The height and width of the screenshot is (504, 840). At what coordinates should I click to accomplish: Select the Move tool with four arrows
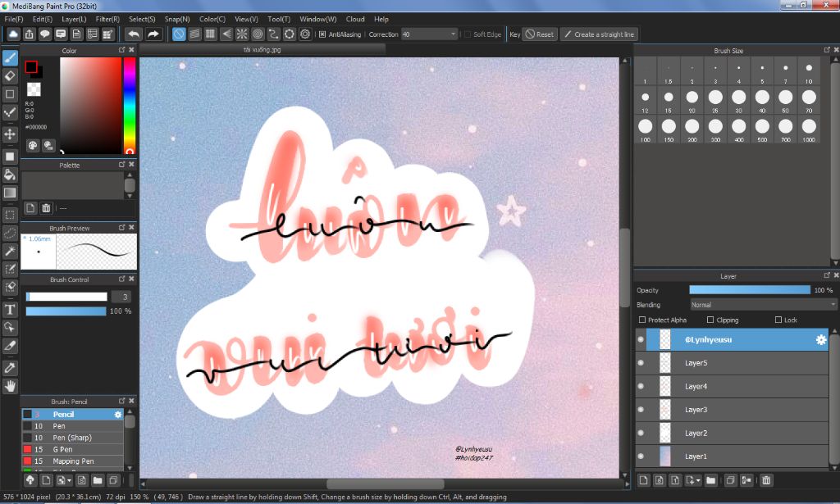click(10, 134)
